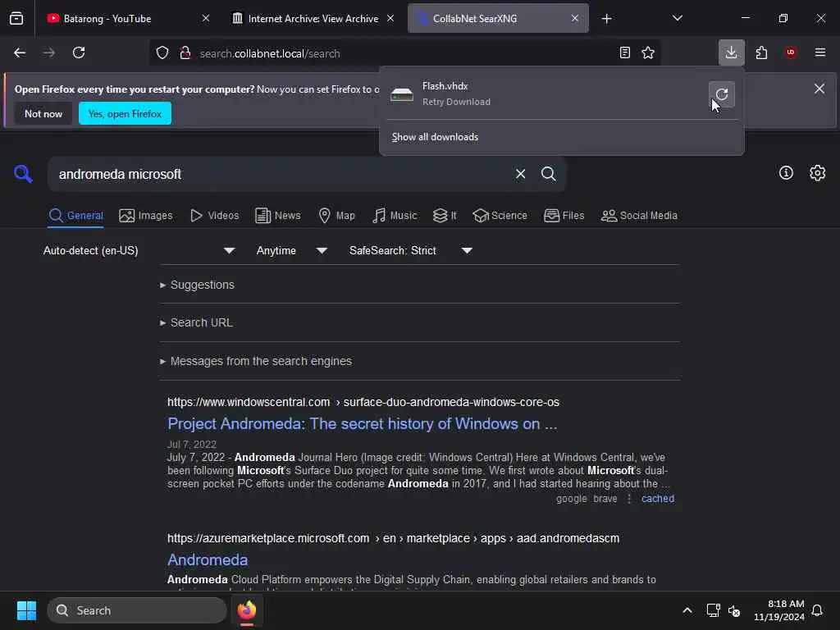Clear the search query with the X

pos(520,174)
